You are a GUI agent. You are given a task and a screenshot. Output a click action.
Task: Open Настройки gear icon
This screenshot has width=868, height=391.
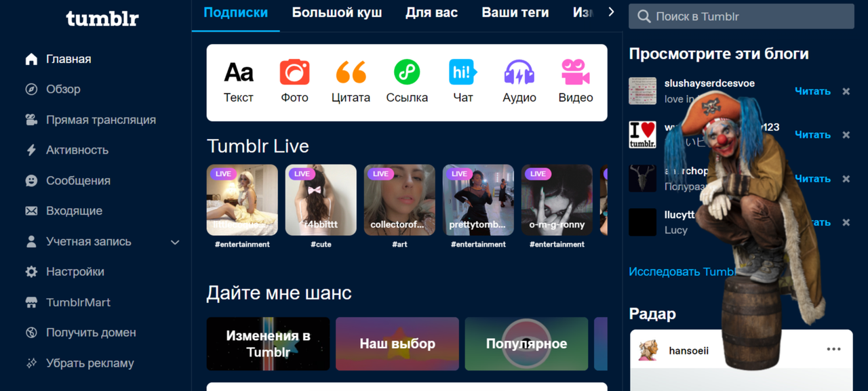coord(31,272)
